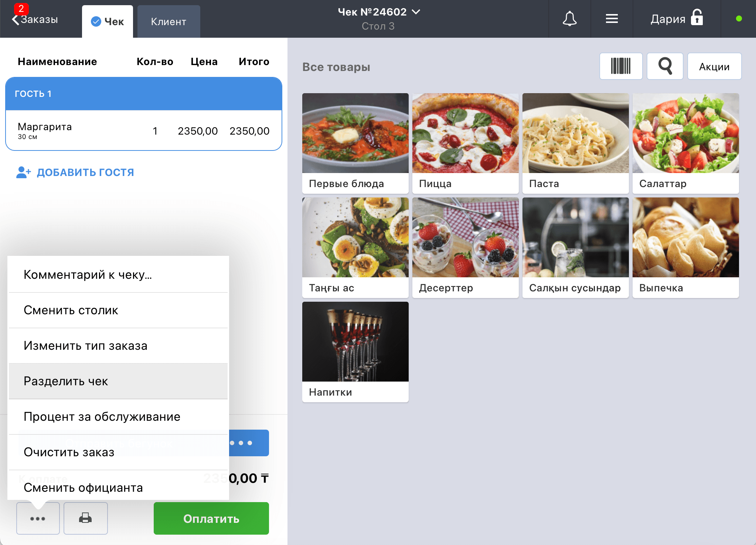The image size is (756, 545).
Task: Click the ДОБАВИТЬ ГОСТЯ link
Action: [85, 172]
